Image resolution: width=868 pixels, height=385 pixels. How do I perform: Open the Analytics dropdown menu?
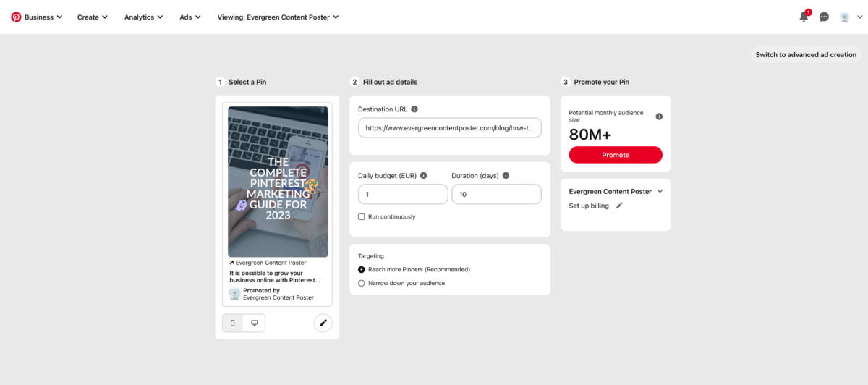[143, 17]
